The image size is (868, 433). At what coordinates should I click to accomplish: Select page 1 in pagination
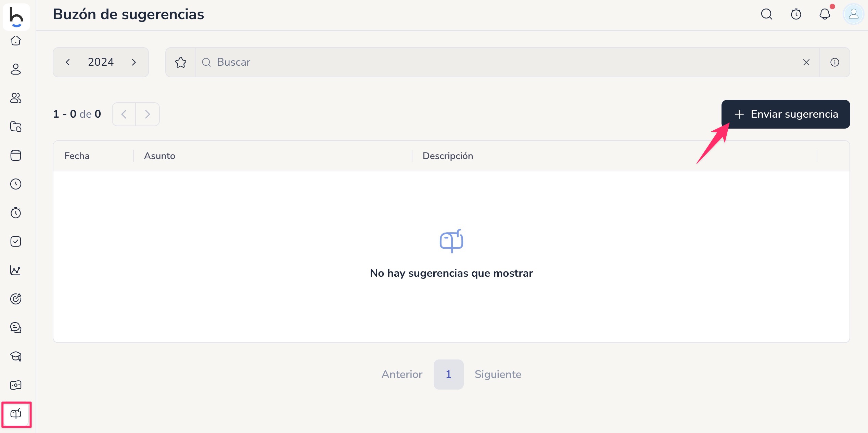pos(449,374)
